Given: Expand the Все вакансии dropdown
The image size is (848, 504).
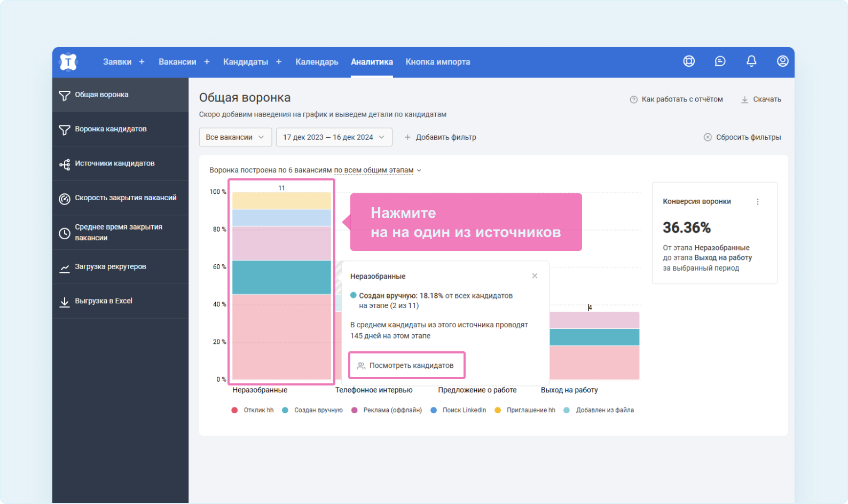Looking at the screenshot, I should [235, 137].
